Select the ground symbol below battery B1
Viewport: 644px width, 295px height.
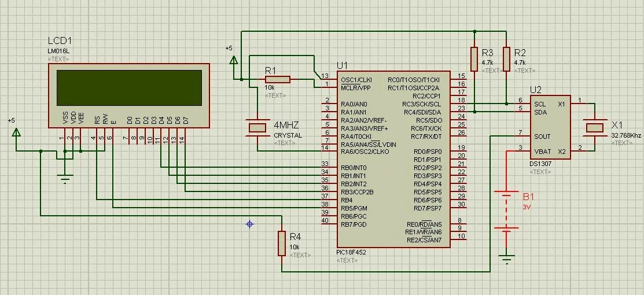(507, 259)
